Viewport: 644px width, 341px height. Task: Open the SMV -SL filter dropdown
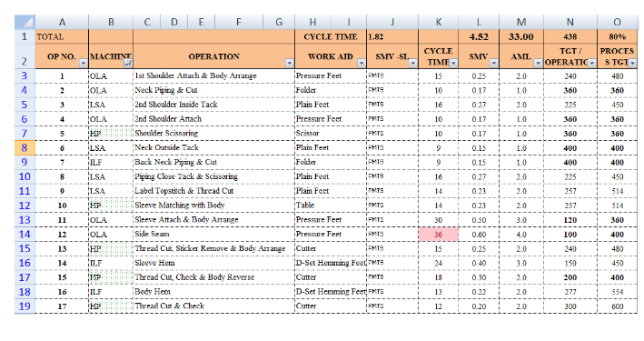click(413, 64)
